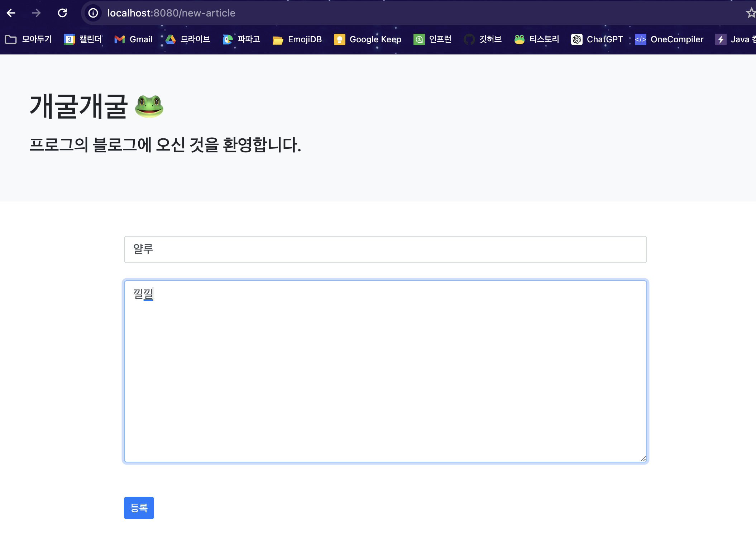756x537 pixels.
Task: Click the browser back arrow
Action: (x=11, y=13)
